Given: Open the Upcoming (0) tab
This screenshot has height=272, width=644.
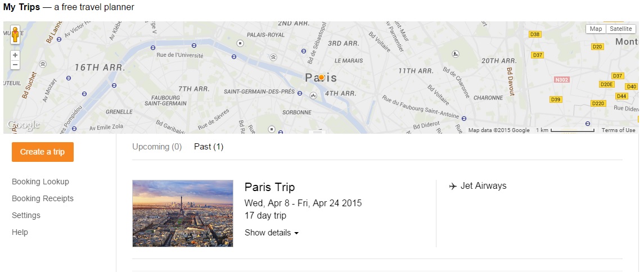Looking at the screenshot, I should pyautogui.click(x=157, y=147).
